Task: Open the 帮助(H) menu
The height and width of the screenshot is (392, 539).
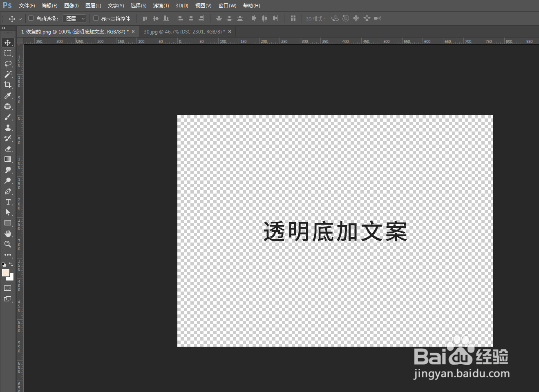Action: [251, 6]
